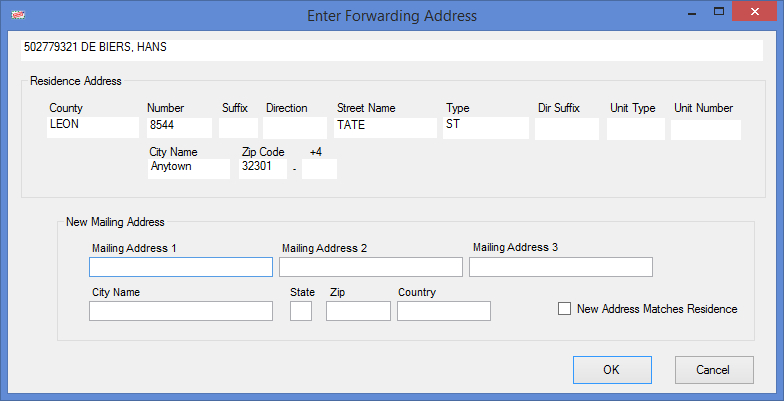Select the Street Name field TATE
This screenshot has height=401, width=784.
386,128
